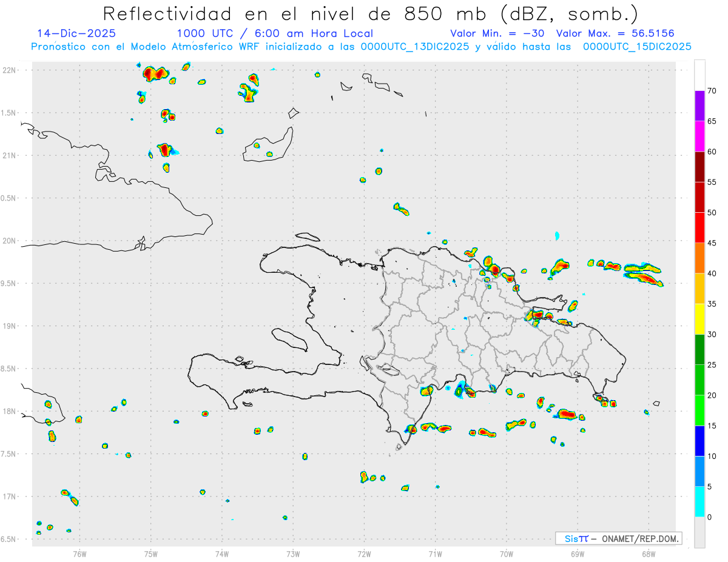Select the orange 40–45 dBZ color band

click(699, 258)
